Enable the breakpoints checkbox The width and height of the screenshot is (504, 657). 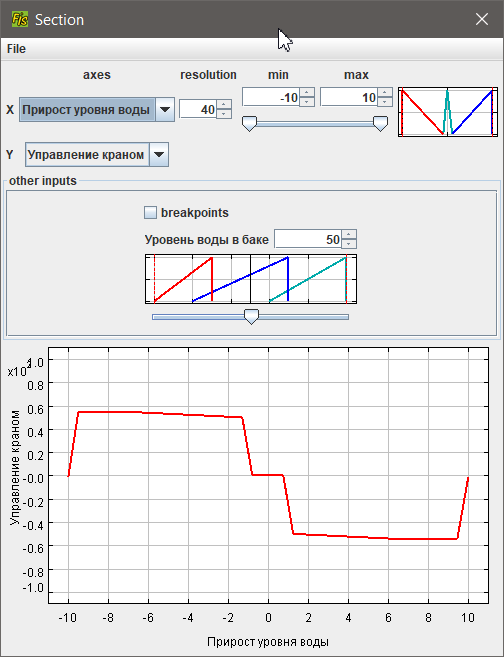pos(150,212)
